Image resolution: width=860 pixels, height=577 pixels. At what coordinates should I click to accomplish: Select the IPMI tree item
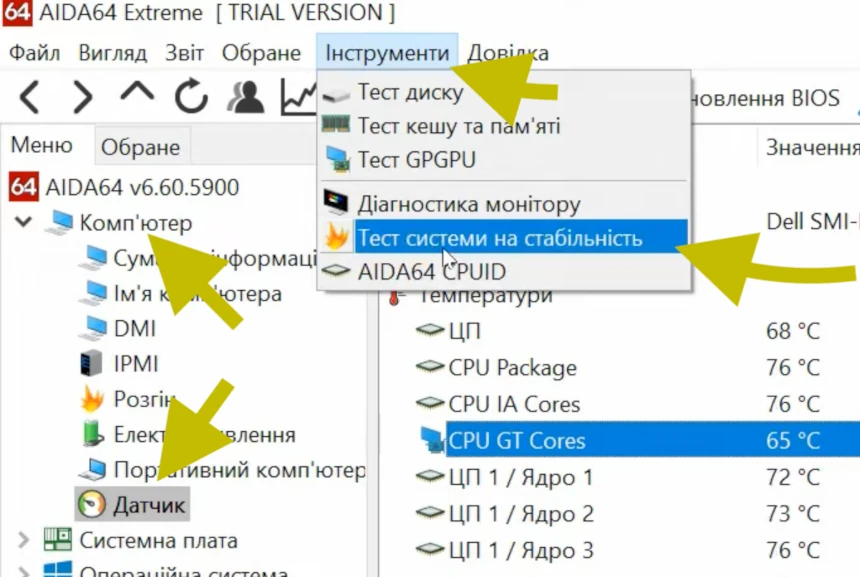[136, 364]
